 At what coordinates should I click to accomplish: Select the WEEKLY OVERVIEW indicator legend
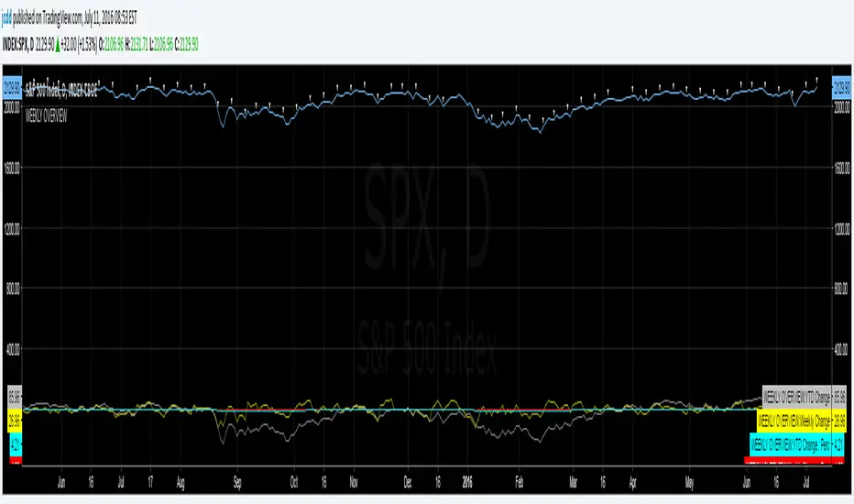click(x=47, y=115)
